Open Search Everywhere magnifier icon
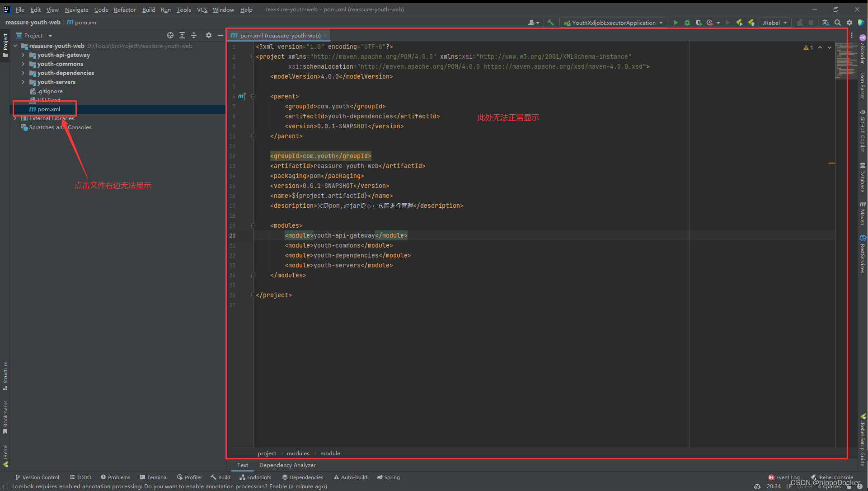 click(838, 23)
